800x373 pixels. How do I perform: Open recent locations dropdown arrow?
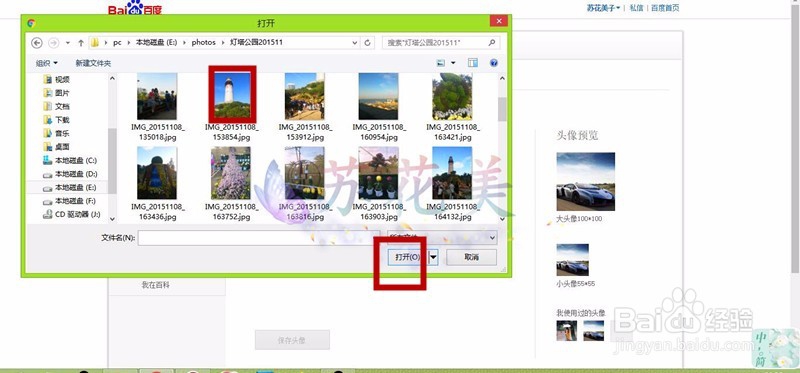point(68,43)
